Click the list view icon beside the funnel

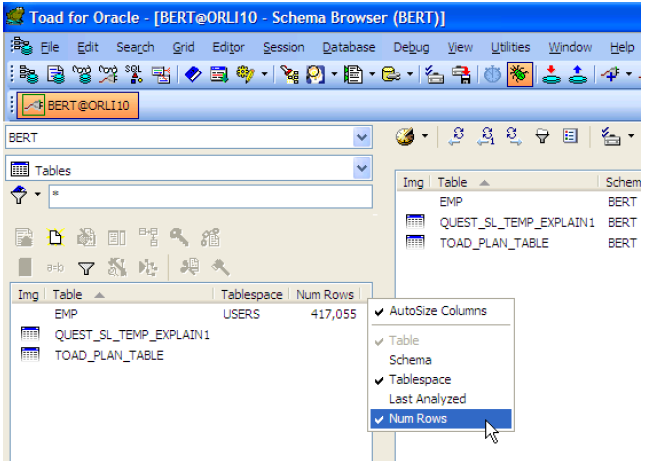tap(570, 136)
